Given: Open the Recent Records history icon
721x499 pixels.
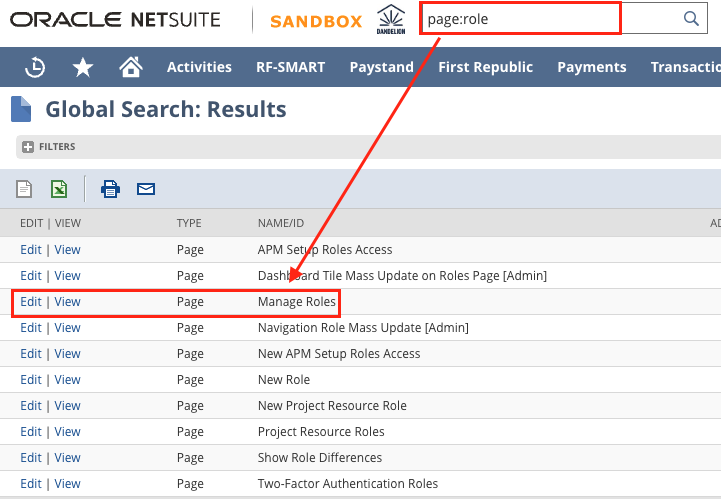Looking at the screenshot, I should (35, 67).
